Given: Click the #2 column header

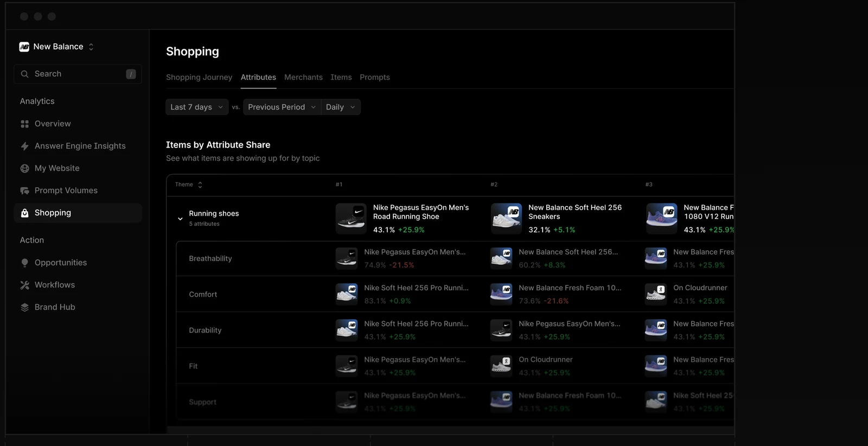Looking at the screenshot, I should (494, 184).
